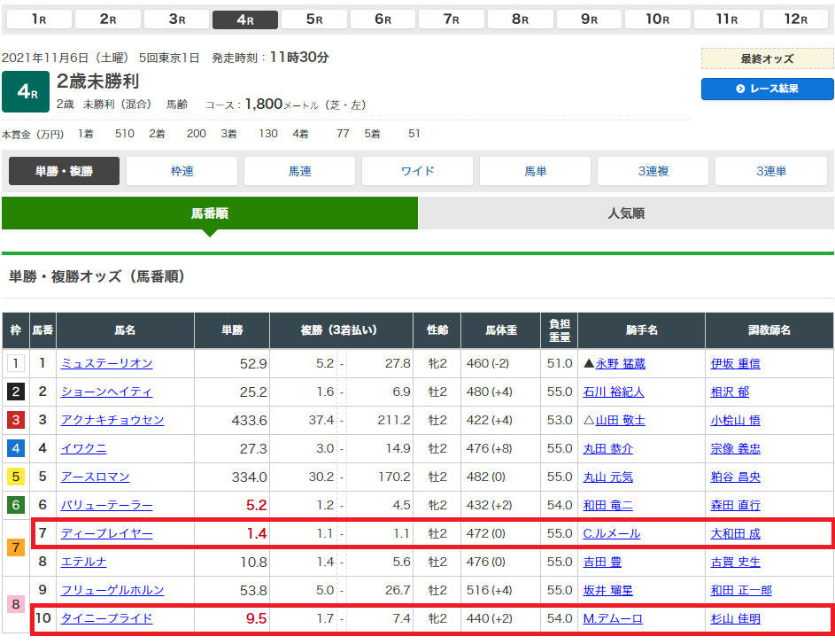Click the レース結果 button
The width and height of the screenshot is (835, 644).
point(767,89)
